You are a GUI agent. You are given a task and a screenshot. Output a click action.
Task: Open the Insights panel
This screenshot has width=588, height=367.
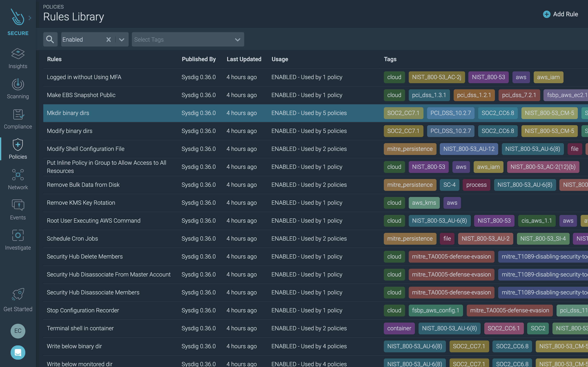[x=18, y=58]
